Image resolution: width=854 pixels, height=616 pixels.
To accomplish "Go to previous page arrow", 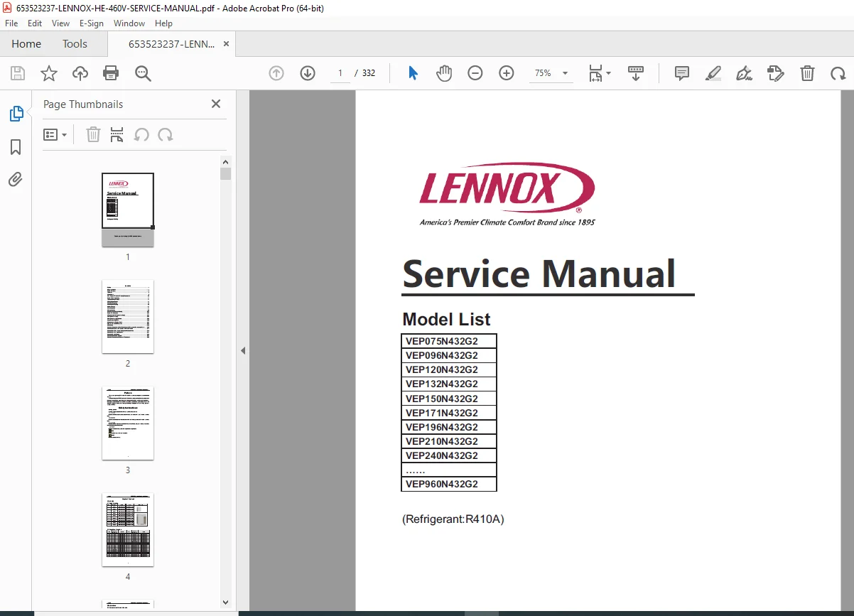I will click(276, 73).
